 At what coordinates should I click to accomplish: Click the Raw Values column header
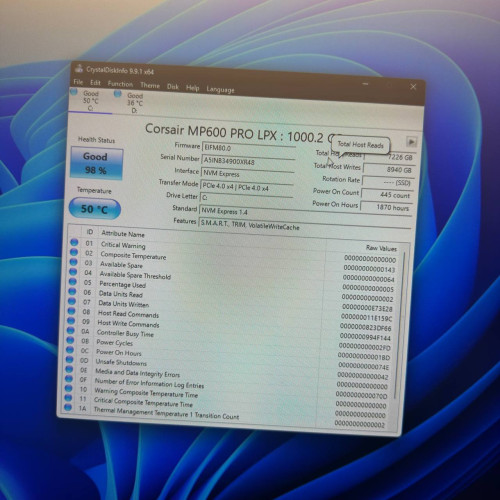[381, 248]
